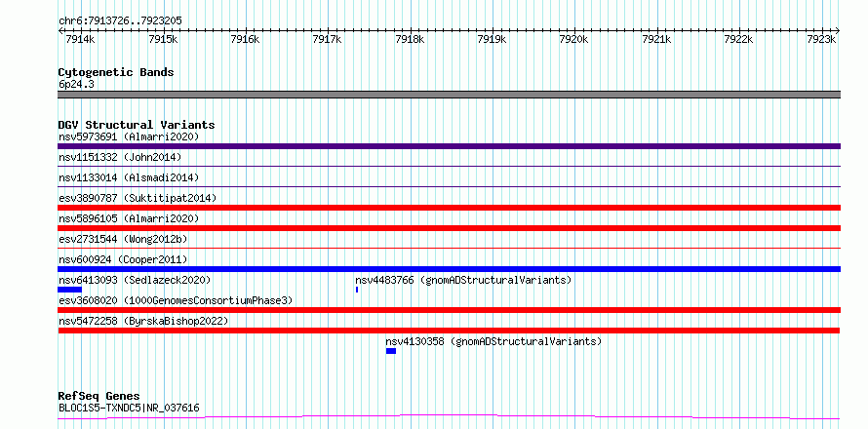The height and width of the screenshot is (429, 868).
Task: Open BLOC1S5-TXNDC5|NR_037616 gene label
Action: [x=129, y=409]
